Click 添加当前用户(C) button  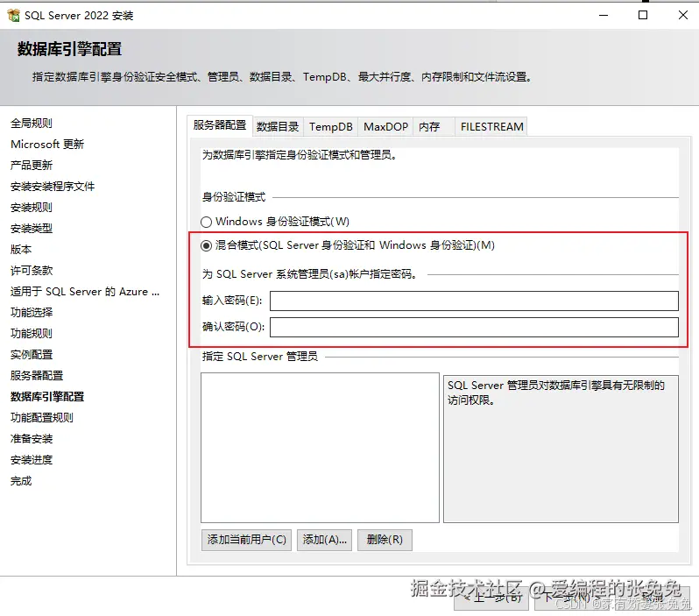coord(246,540)
